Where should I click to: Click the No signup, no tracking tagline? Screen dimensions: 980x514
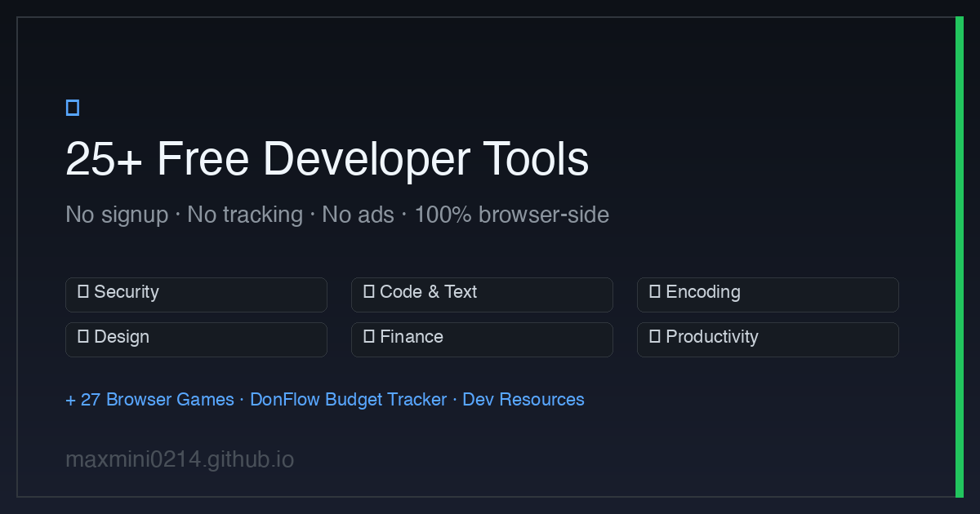(337, 215)
